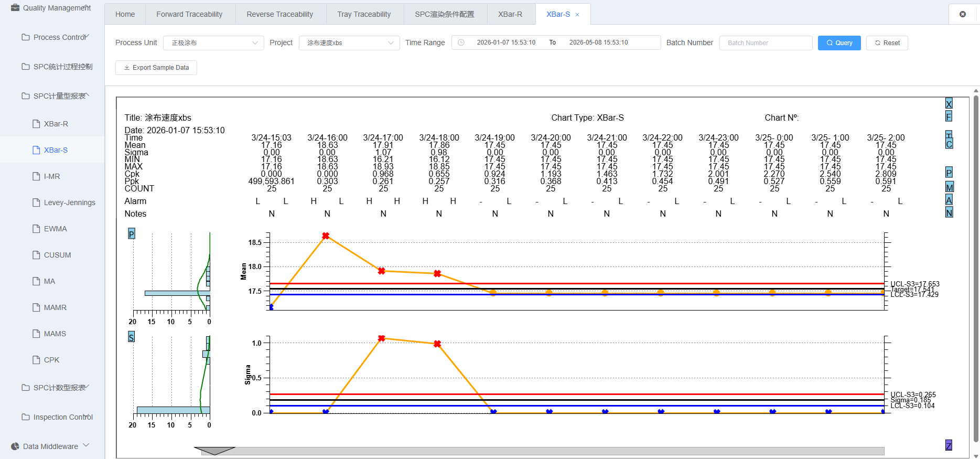Click the UCL-S3=17.653 label
The width and height of the screenshot is (980, 459).
click(x=915, y=284)
